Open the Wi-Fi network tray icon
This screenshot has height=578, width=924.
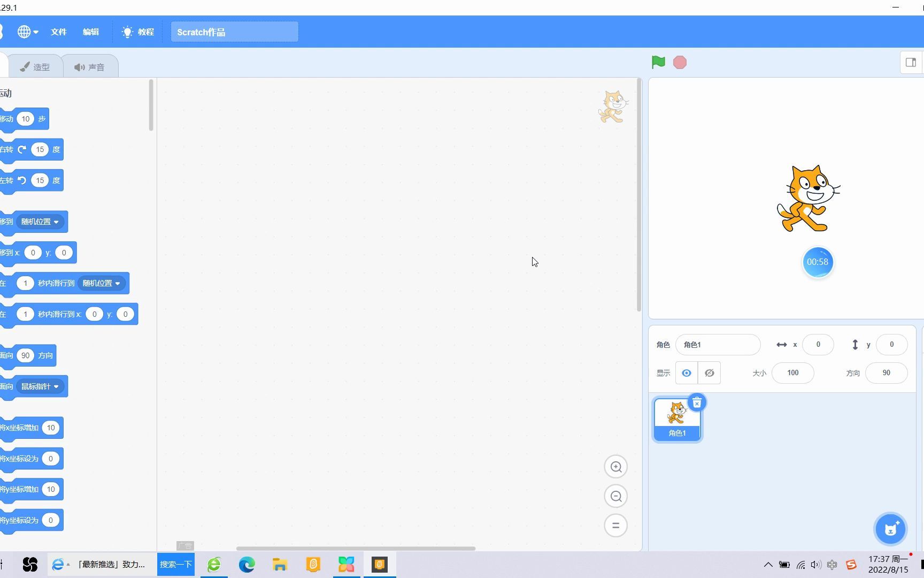pyautogui.click(x=800, y=565)
